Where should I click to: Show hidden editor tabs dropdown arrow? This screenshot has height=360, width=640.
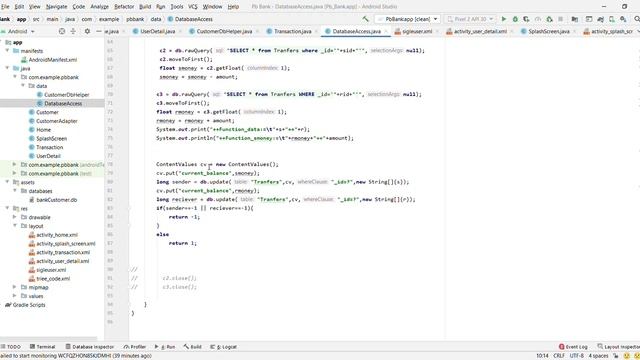(637, 31)
